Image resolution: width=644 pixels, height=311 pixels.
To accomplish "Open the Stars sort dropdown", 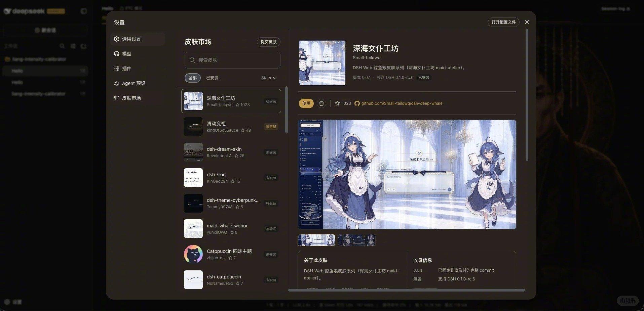I will [269, 78].
